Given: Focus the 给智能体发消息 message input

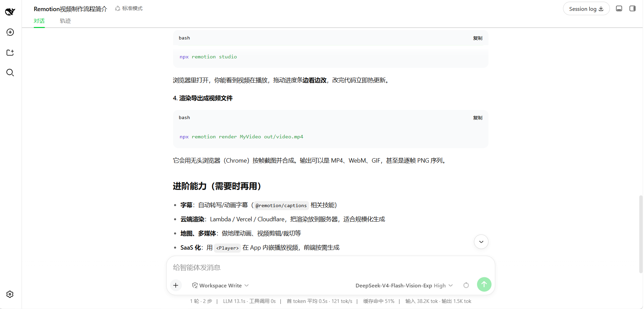Looking at the screenshot, I should tap(331, 268).
